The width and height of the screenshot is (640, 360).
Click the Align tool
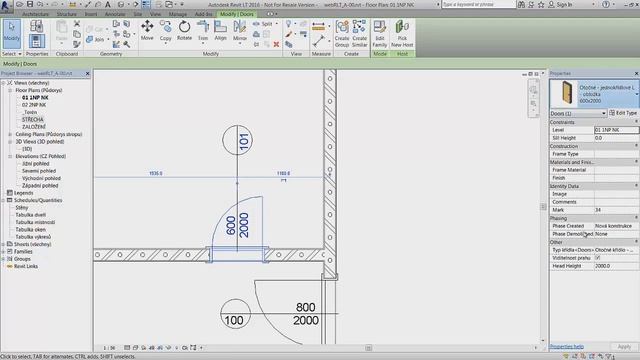tap(220, 31)
